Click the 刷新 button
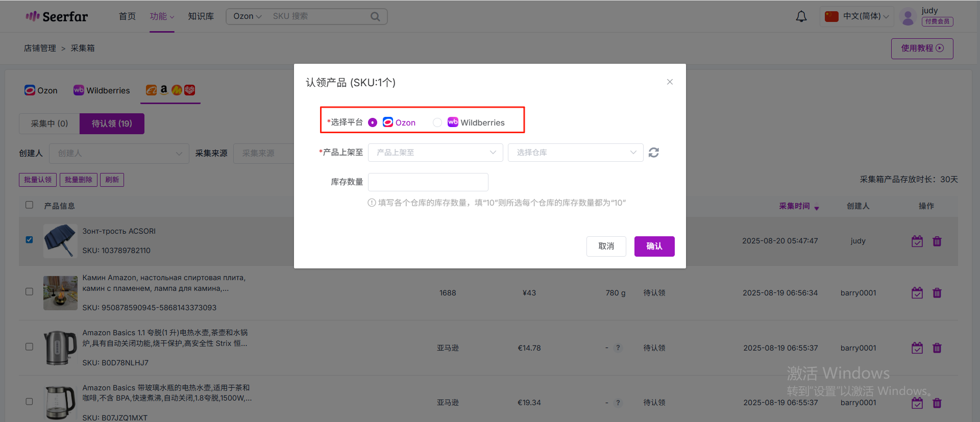Image resolution: width=980 pixels, height=422 pixels. tap(112, 180)
